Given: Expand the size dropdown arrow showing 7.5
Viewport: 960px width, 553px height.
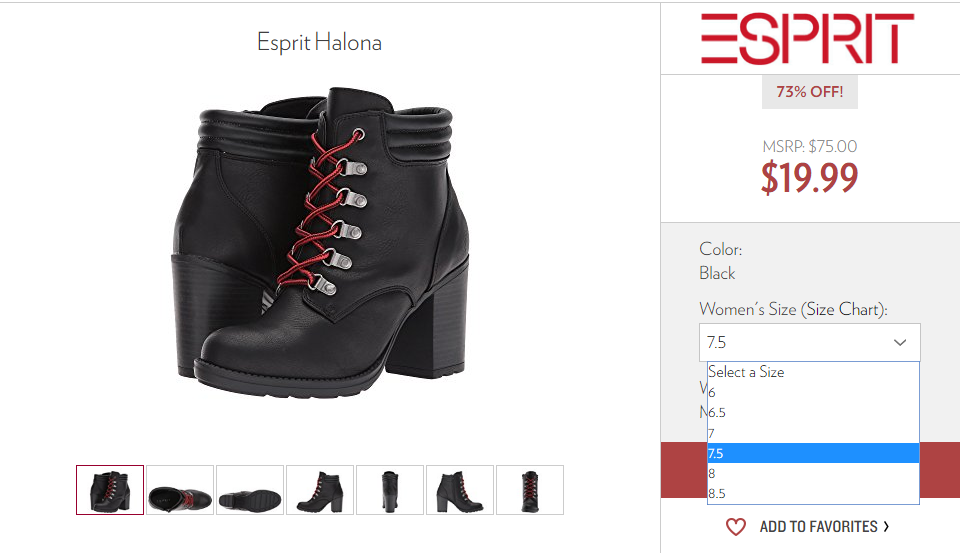Looking at the screenshot, I should coord(899,342).
